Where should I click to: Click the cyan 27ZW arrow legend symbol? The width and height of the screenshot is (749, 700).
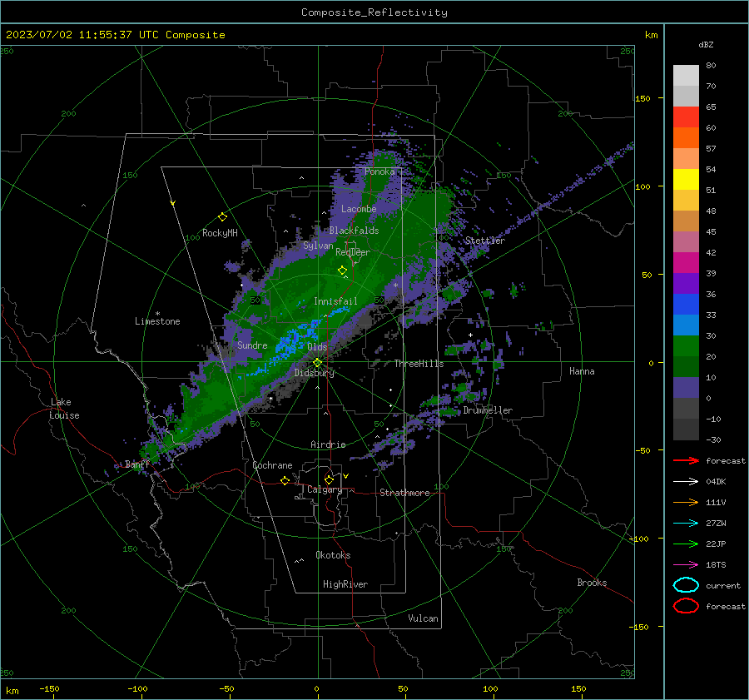686,524
